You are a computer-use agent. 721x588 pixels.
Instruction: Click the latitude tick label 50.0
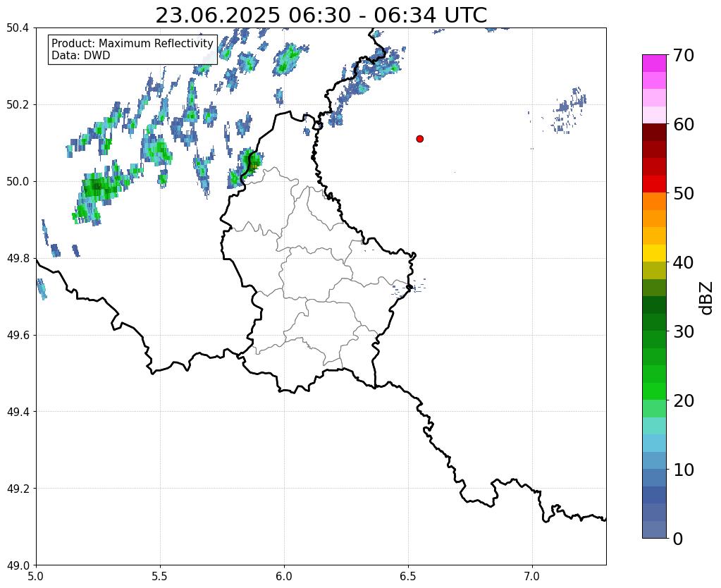click(18, 182)
